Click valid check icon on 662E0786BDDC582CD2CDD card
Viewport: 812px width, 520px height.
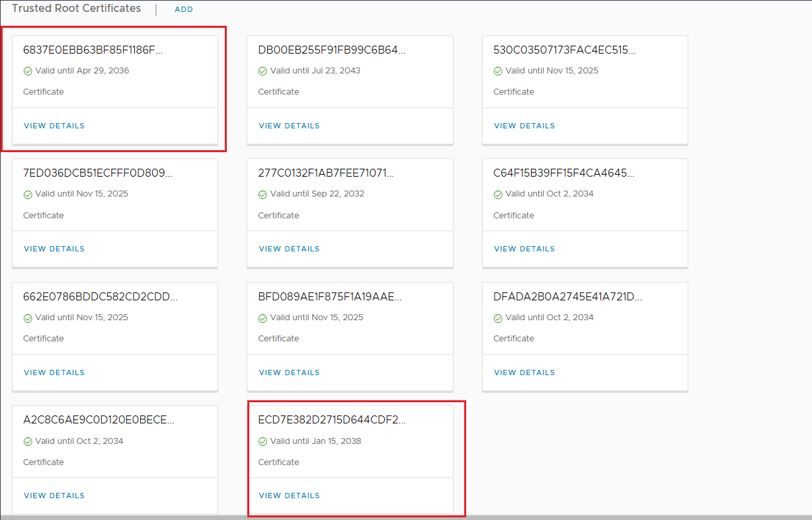coord(28,318)
